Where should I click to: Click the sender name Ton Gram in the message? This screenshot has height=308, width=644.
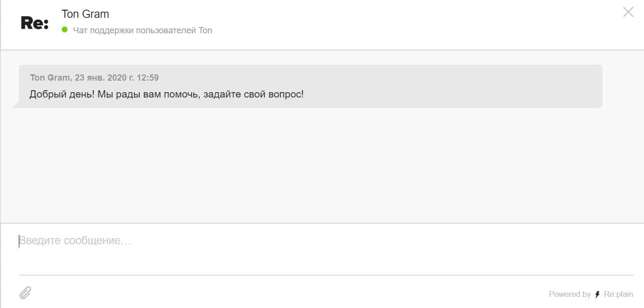[50, 78]
